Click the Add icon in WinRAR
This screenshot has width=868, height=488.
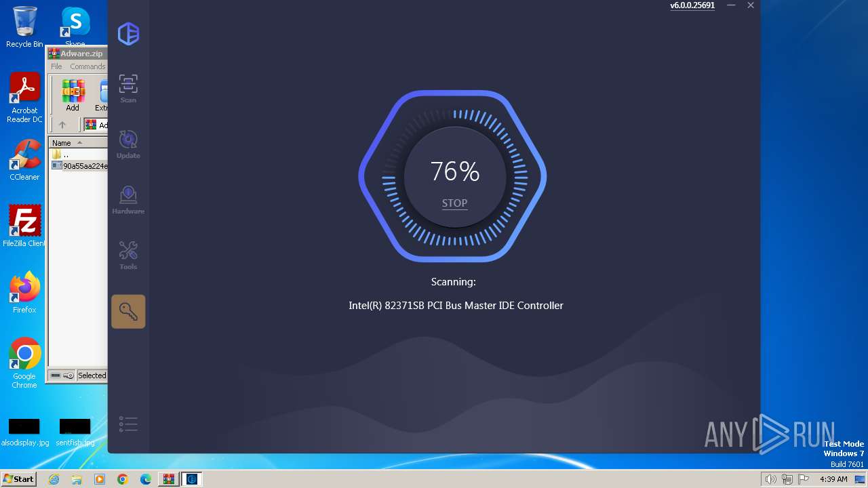pyautogui.click(x=73, y=96)
